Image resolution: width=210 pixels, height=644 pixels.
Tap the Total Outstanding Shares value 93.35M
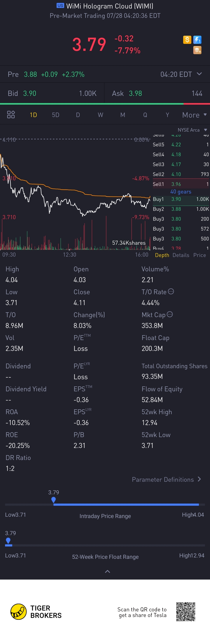(152, 376)
